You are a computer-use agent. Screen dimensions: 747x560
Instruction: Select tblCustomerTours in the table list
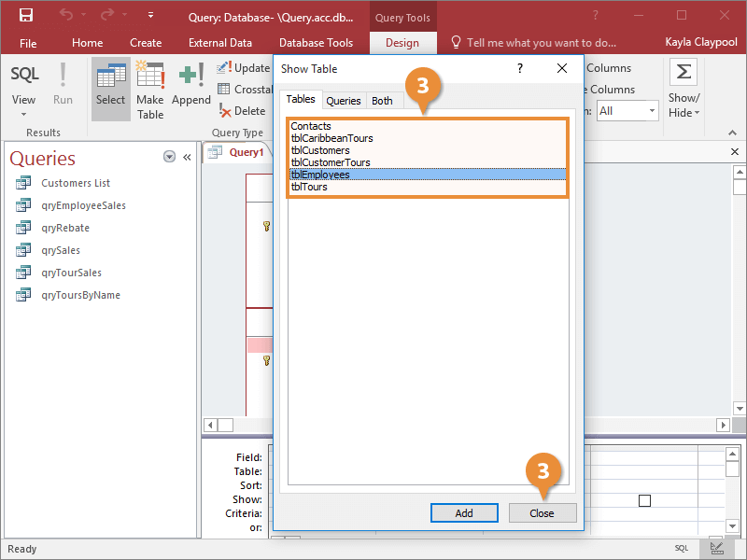click(428, 162)
